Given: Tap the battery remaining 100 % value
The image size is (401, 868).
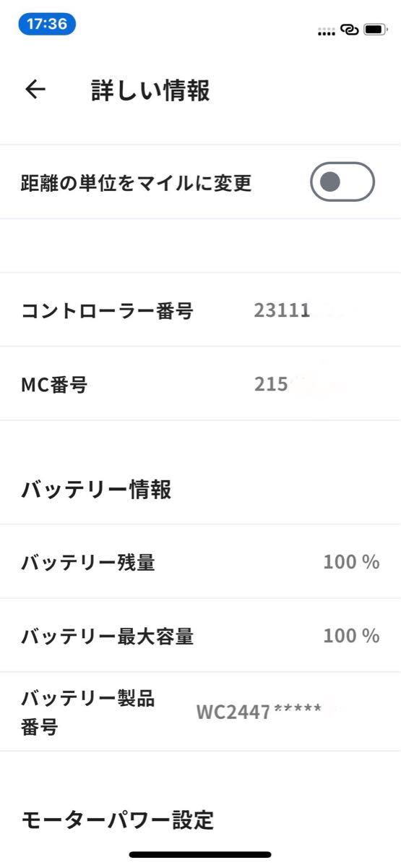Looking at the screenshot, I should 351,562.
